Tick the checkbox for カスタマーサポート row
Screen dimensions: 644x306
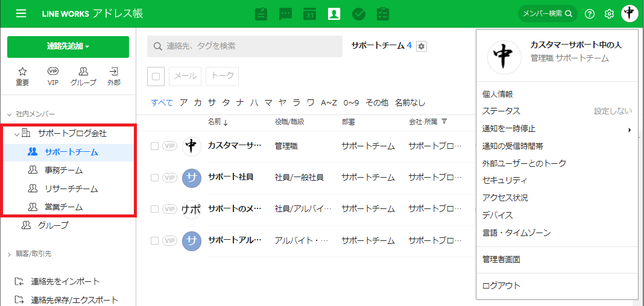[x=155, y=146]
